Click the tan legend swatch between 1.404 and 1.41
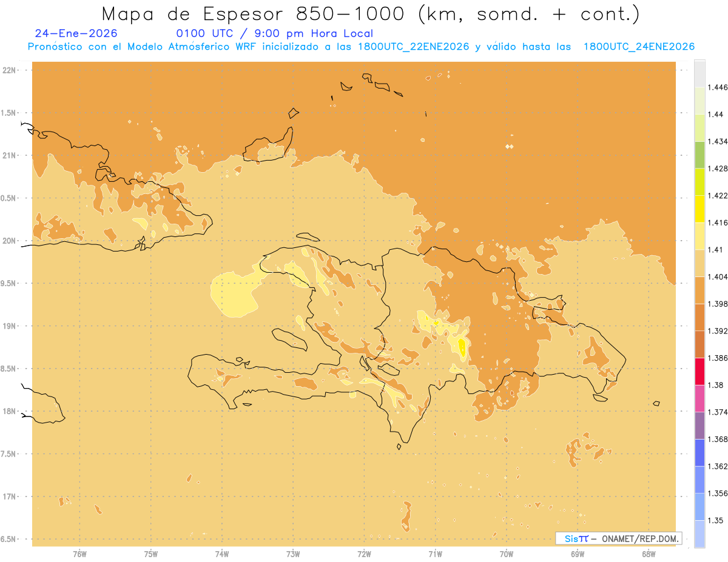This screenshot has height=562, width=728. click(x=699, y=263)
